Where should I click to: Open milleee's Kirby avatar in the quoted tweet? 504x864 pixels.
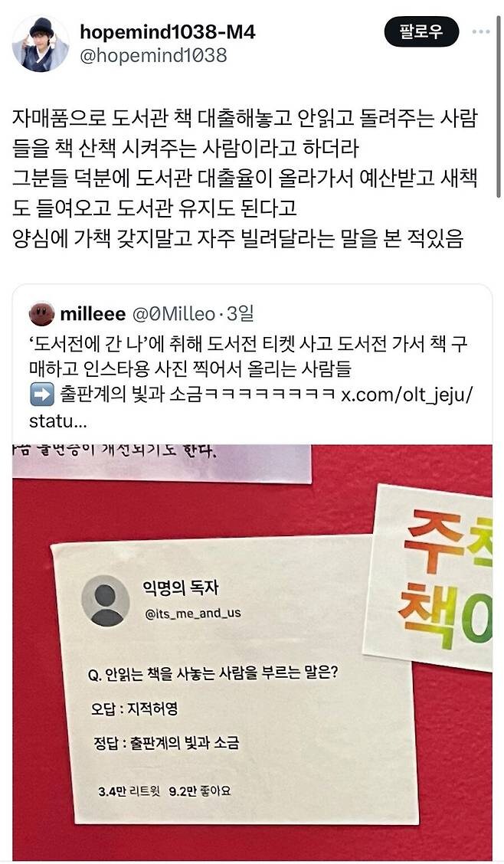pyautogui.click(x=42, y=314)
